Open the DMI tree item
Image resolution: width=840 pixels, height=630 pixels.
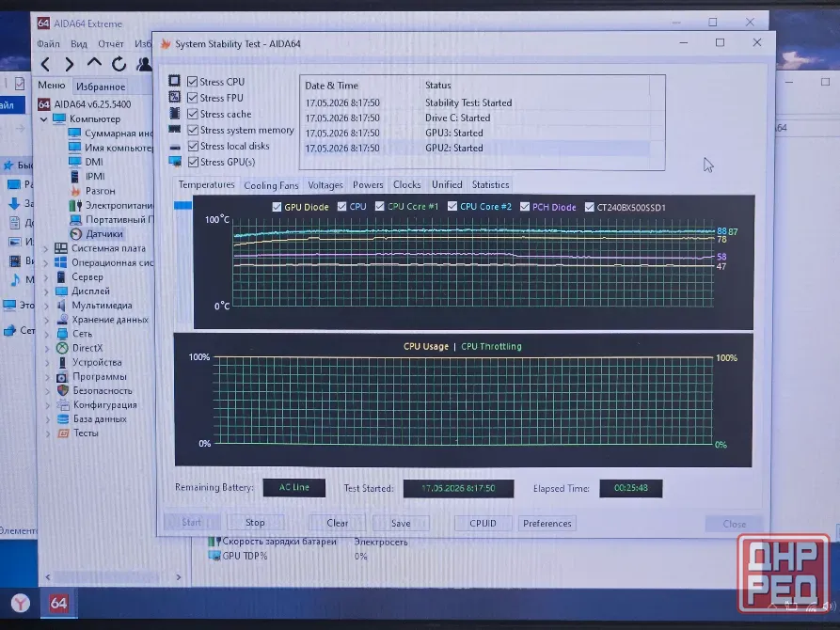click(x=94, y=162)
